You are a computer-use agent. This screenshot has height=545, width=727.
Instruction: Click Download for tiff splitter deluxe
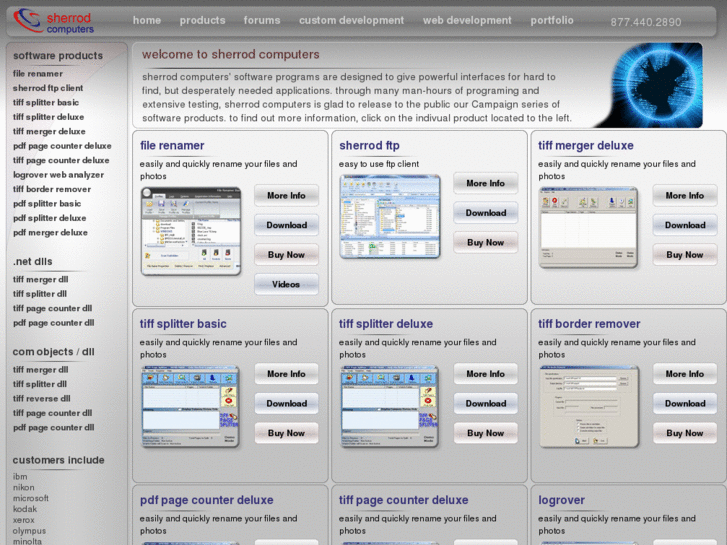[485, 404]
